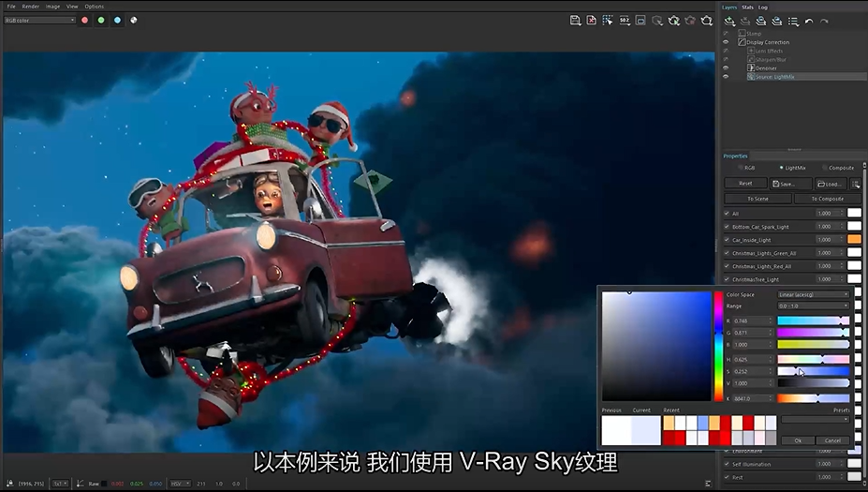Image resolution: width=868 pixels, height=492 pixels.
Task: Click the K temperature slider
Action: [x=813, y=397]
